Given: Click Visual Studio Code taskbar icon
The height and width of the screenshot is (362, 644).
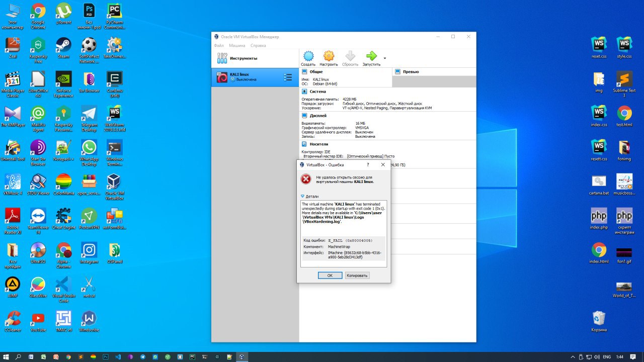Looking at the screenshot, I should pos(118,356).
